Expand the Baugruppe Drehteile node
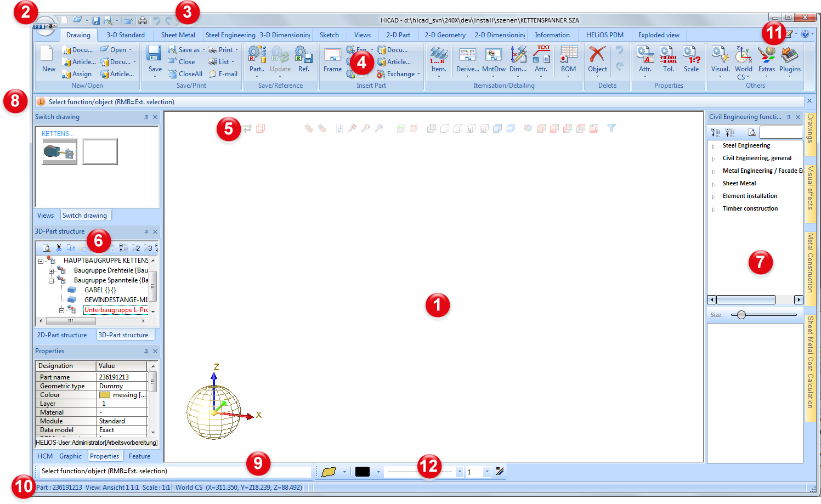The width and height of the screenshot is (821, 504). click(x=51, y=271)
